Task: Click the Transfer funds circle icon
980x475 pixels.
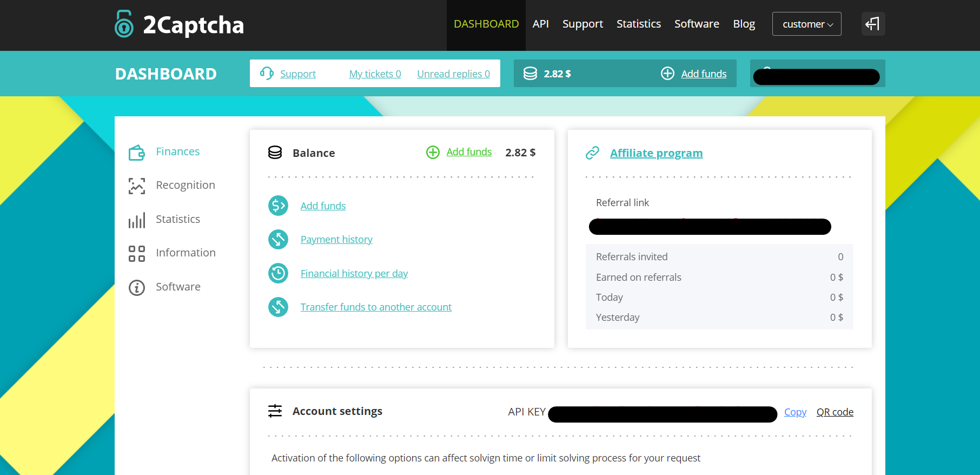Action: click(278, 307)
